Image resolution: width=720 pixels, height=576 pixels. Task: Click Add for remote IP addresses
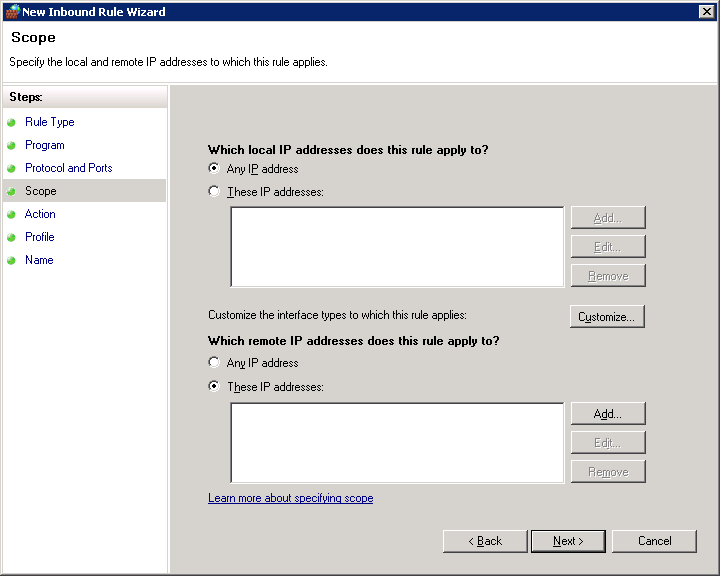point(607,414)
